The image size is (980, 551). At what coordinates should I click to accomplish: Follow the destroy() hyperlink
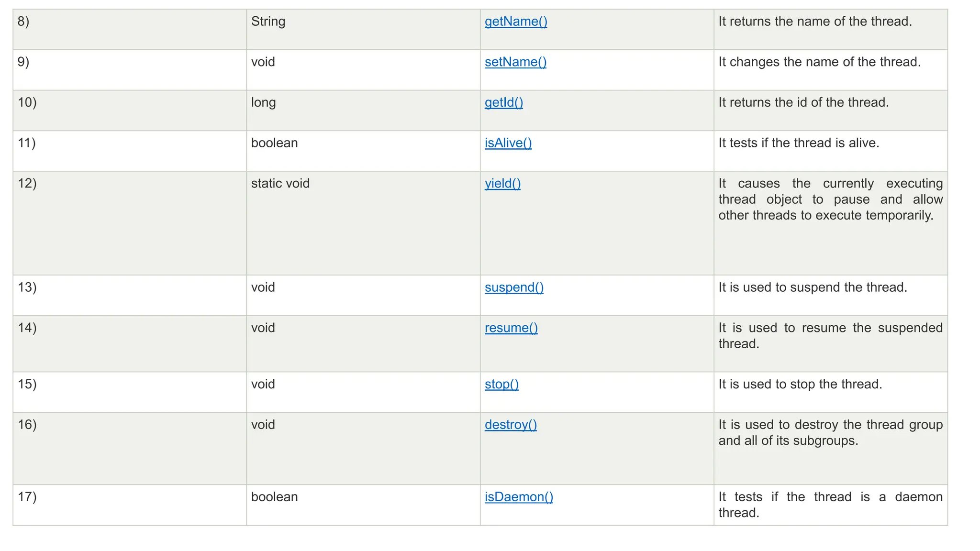click(x=511, y=425)
